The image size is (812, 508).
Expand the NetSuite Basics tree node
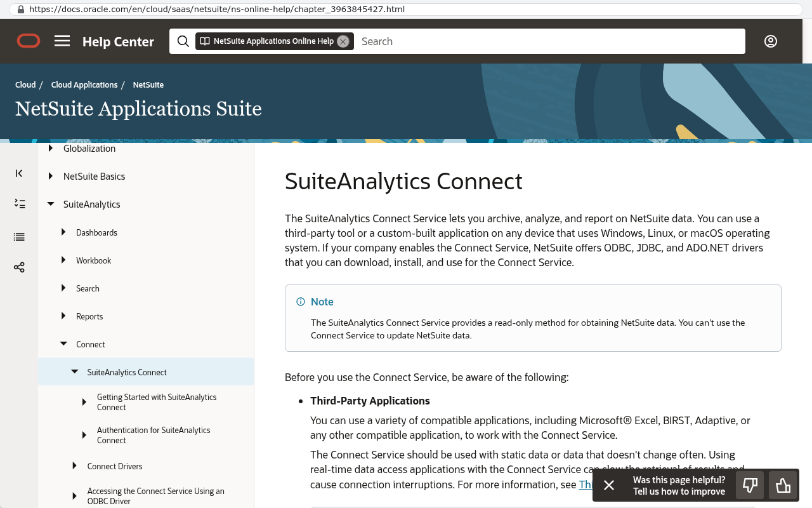click(x=51, y=176)
